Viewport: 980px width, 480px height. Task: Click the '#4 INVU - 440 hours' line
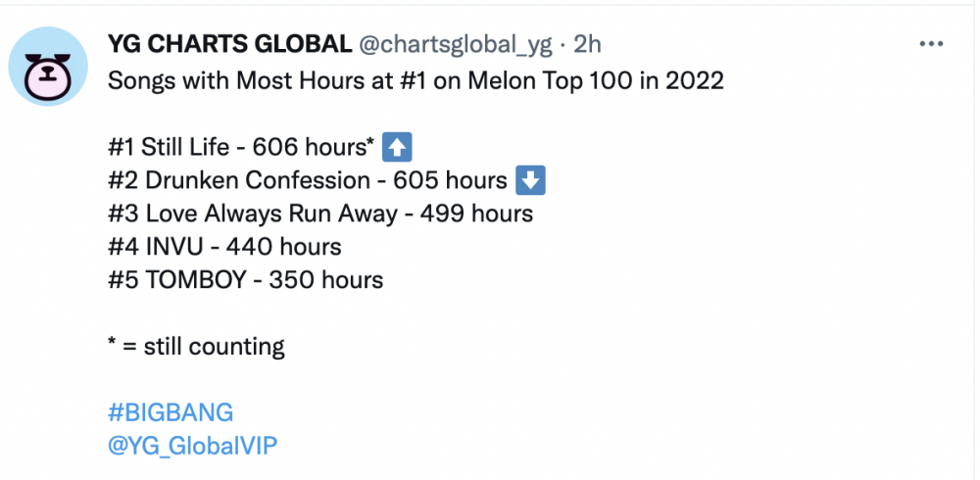225,247
